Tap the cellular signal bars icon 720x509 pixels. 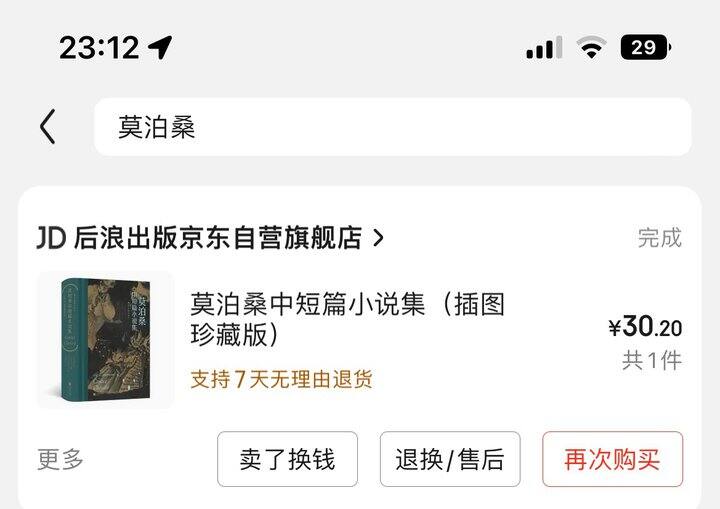click(x=544, y=47)
